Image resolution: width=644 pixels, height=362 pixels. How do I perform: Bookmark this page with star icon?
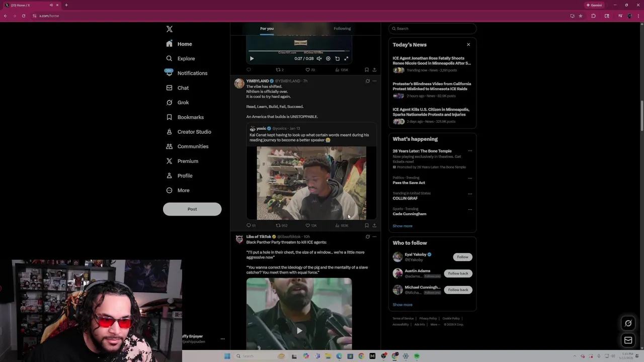(581, 16)
